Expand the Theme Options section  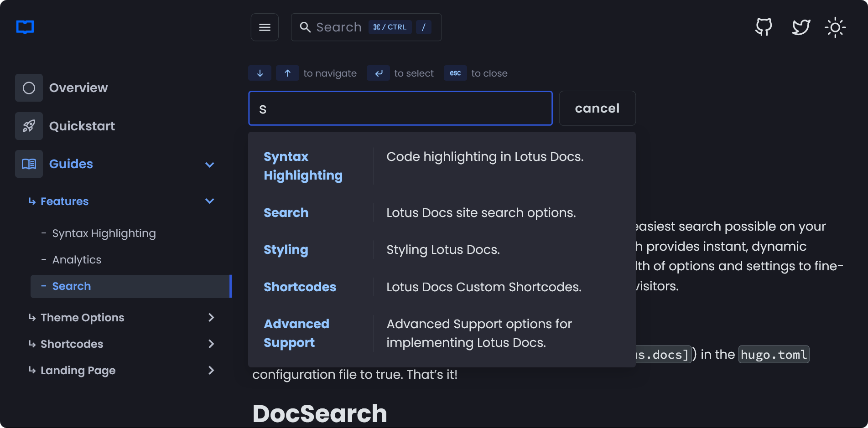tap(211, 318)
